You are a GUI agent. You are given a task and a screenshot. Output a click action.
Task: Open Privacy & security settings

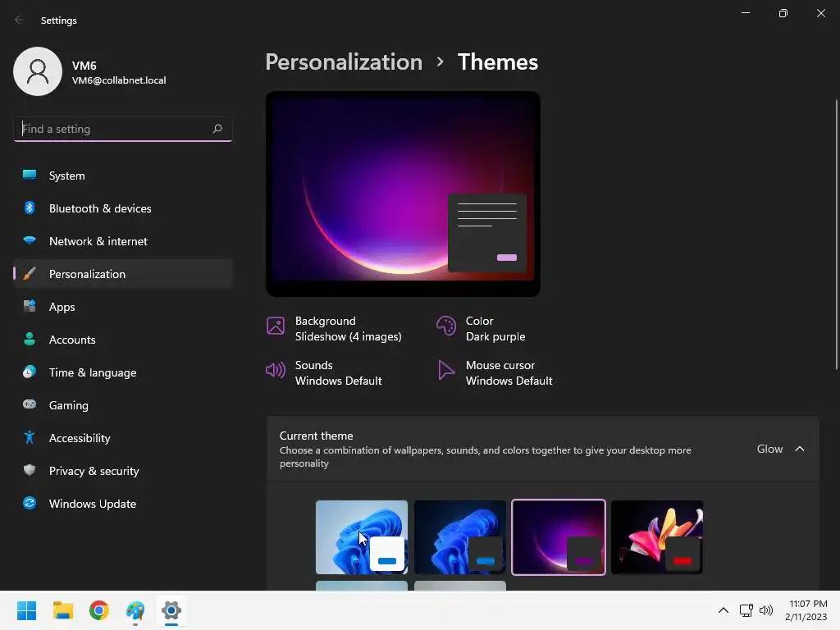(123, 471)
